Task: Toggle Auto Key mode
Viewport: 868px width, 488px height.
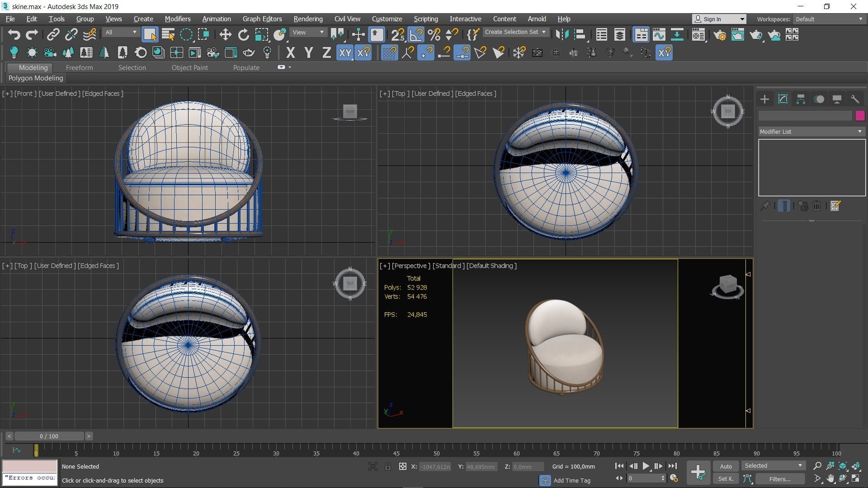Action: (x=726, y=466)
